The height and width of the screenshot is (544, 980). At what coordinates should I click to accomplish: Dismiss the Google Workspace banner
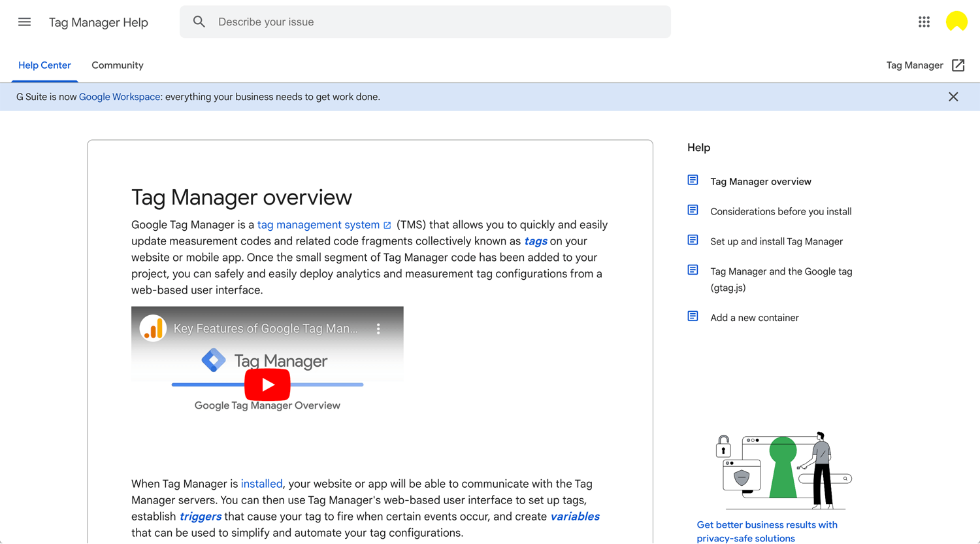[x=953, y=97]
